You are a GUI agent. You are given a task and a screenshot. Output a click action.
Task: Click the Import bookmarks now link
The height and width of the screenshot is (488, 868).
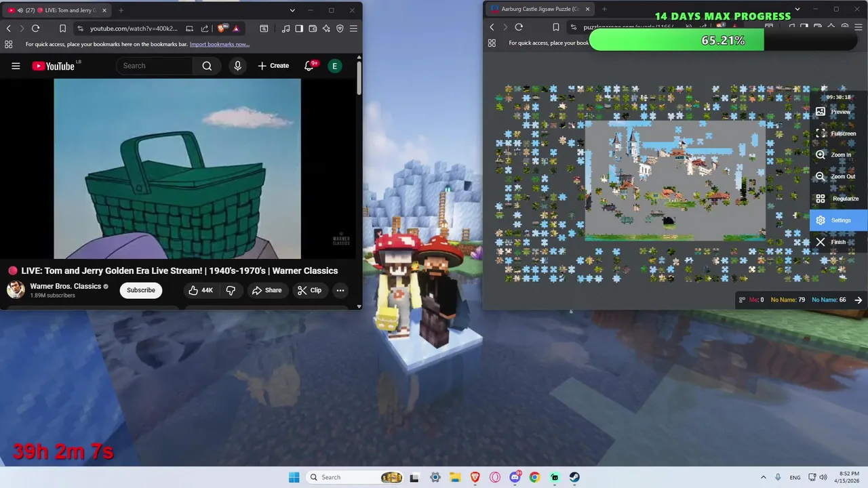pos(220,44)
